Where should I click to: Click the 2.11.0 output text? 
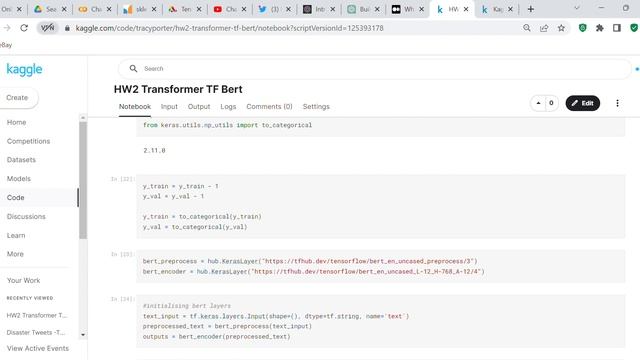[x=154, y=150]
